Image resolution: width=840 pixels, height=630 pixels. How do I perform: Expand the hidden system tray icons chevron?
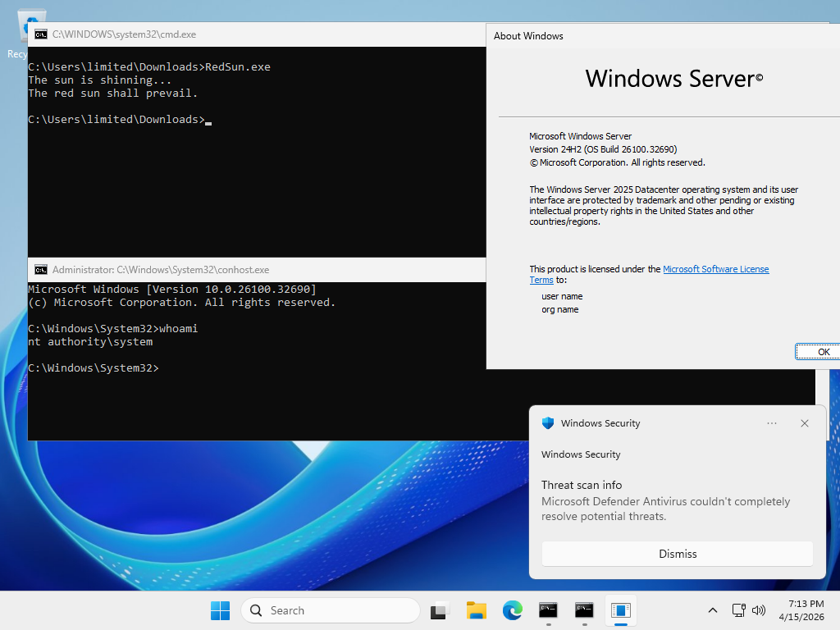[713, 610]
